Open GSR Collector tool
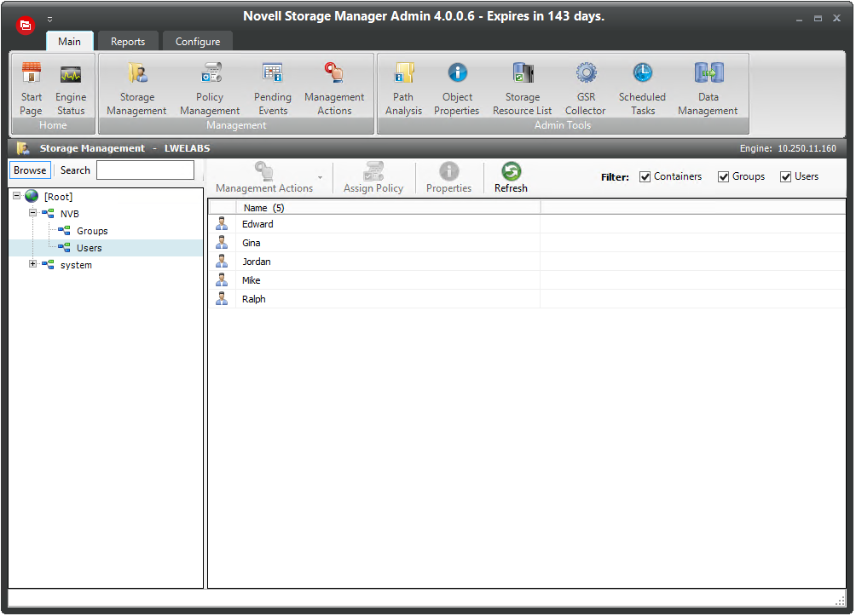This screenshot has width=856, height=616. pos(586,88)
